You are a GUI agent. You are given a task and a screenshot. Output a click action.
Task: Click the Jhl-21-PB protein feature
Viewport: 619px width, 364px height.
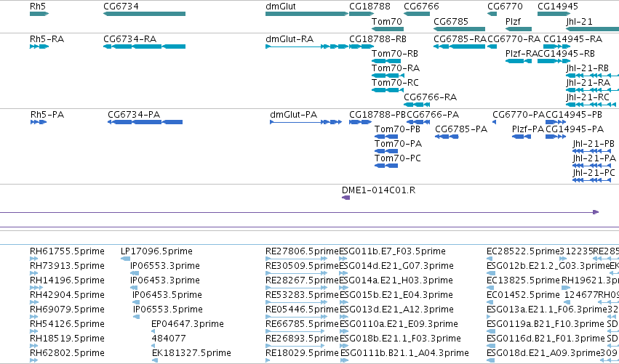tap(592, 151)
